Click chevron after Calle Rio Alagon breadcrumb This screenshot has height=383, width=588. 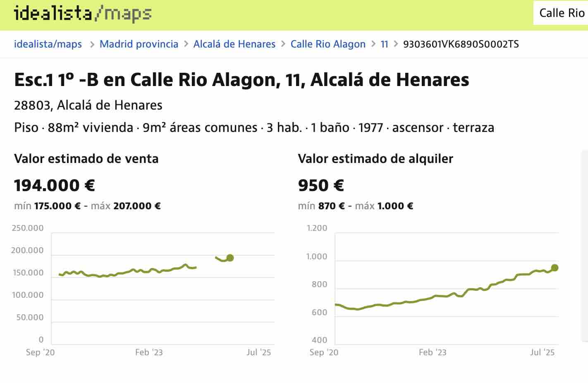[373, 44]
